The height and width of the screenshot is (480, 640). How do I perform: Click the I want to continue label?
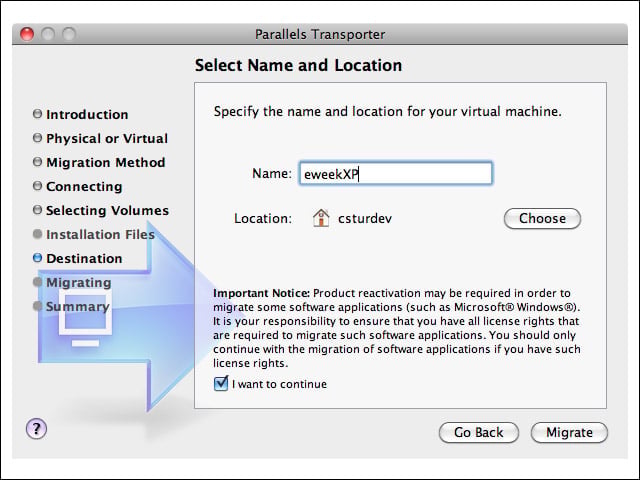coord(279,384)
